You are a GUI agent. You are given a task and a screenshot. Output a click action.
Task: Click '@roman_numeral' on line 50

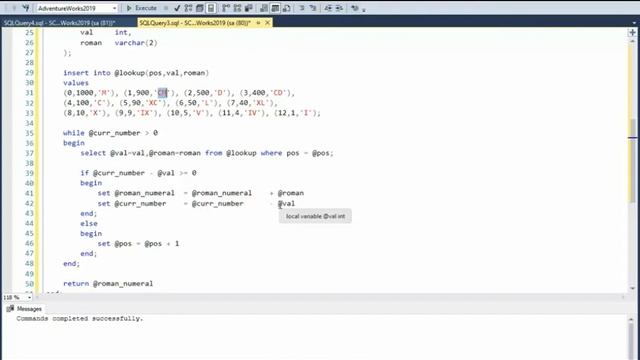123,283
